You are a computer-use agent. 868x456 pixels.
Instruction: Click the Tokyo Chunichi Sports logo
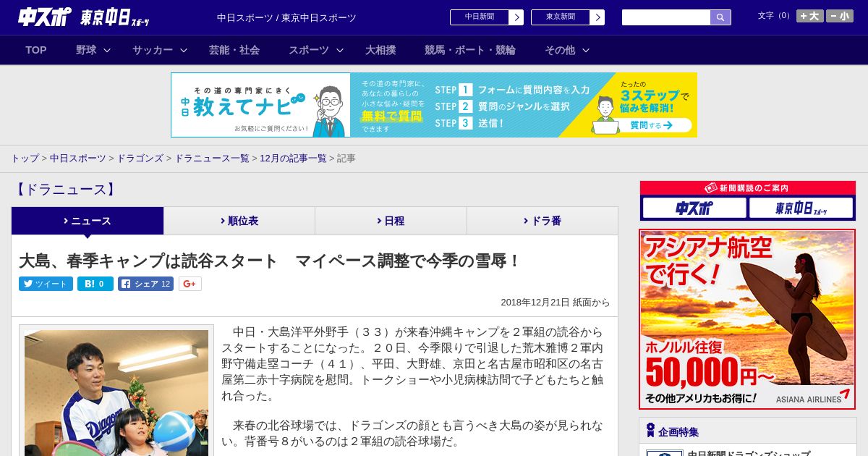[x=116, y=17]
